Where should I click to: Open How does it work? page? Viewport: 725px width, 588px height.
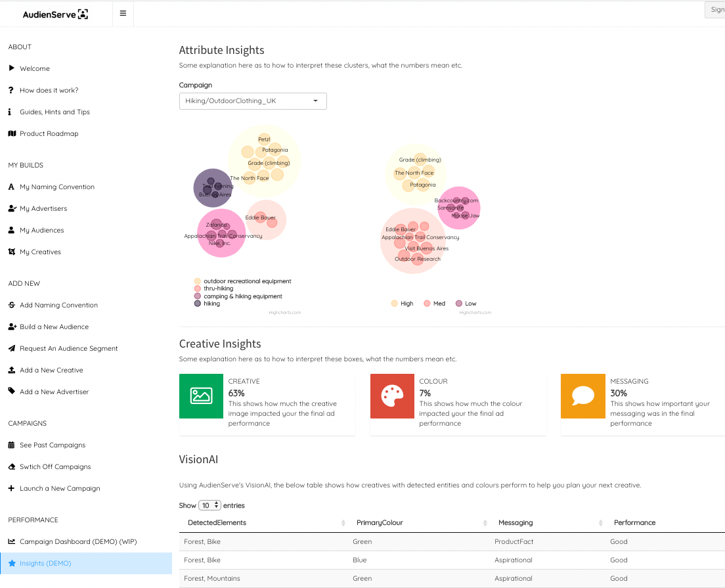click(49, 90)
